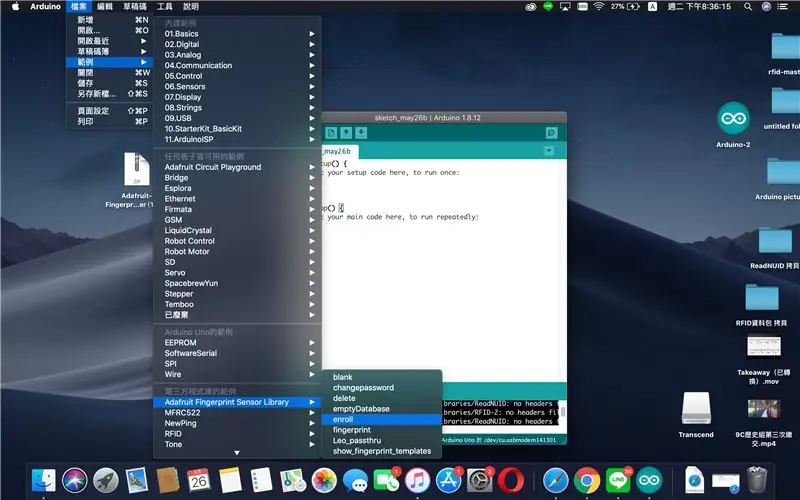
Task: Open the Notification Center menu bar icon
Action: [x=782, y=7]
